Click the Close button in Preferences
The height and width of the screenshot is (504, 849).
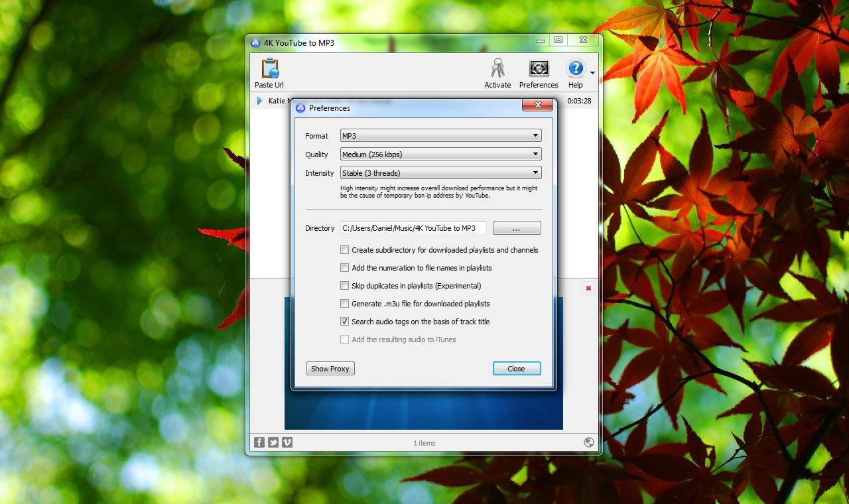point(517,369)
